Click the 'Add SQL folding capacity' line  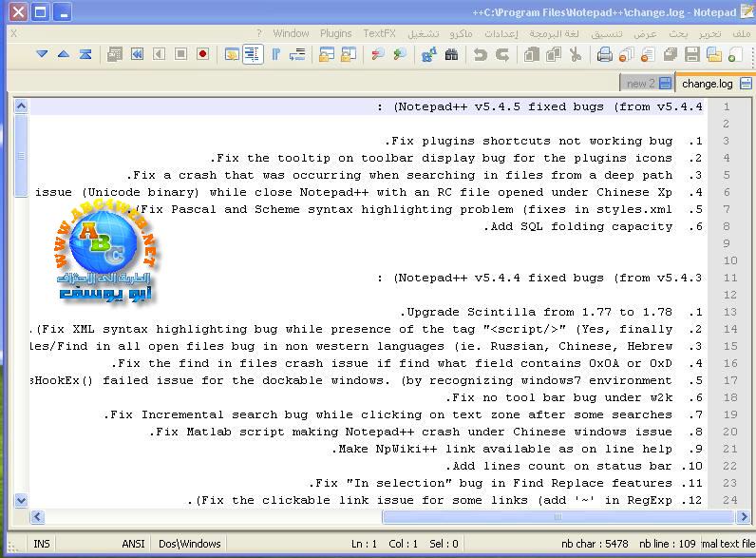pyautogui.click(x=594, y=226)
